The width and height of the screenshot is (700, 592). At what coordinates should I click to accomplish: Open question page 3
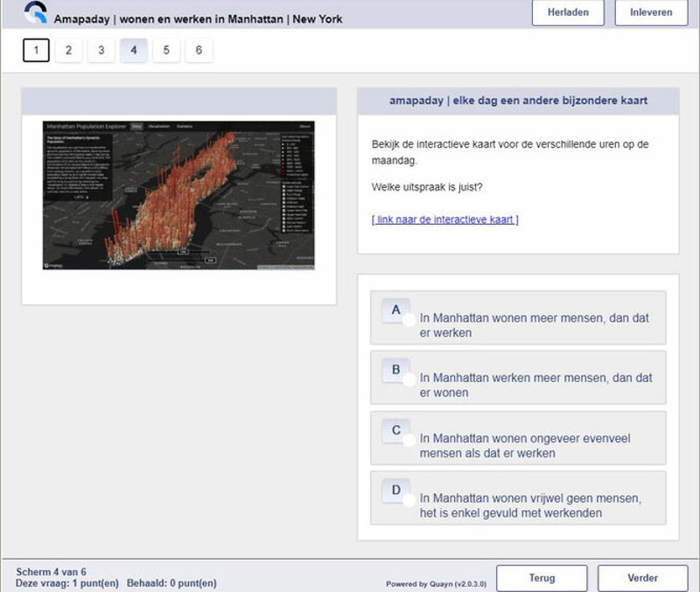pos(101,51)
